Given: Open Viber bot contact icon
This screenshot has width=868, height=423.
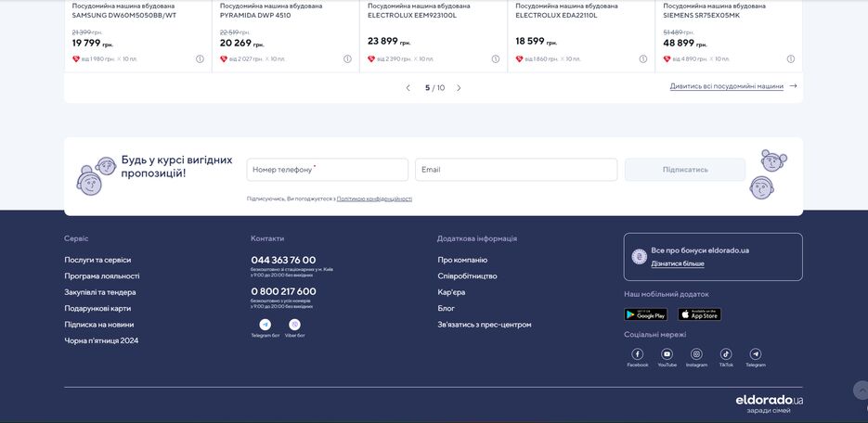Looking at the screenshot, I should pyautogui.click(x=294, y=325).
